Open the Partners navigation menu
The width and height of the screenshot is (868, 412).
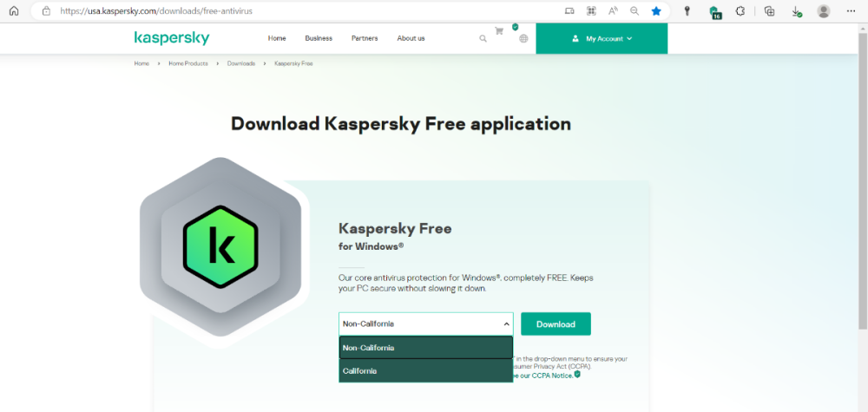pyautogui.click(x=365, y=38)
